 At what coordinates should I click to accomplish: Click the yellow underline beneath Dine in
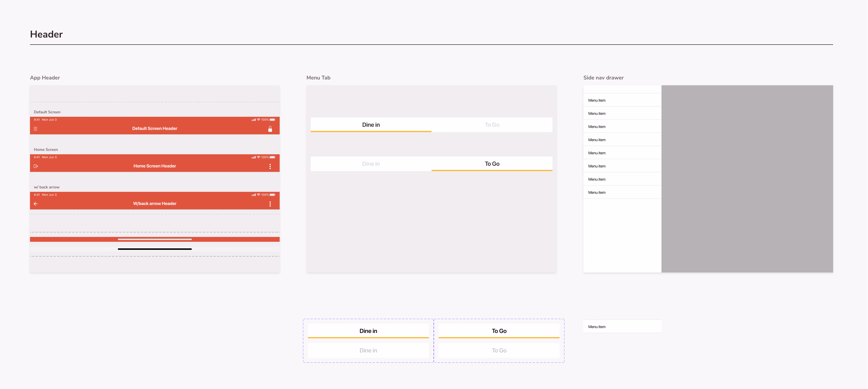[371, 131]
